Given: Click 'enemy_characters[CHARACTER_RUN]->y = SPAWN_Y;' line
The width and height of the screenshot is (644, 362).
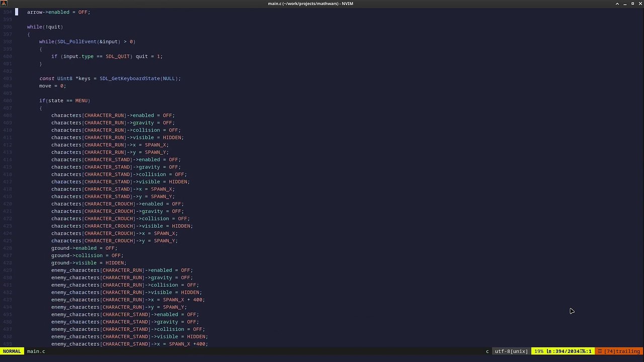Looking at the screenshot, I should (119, 307).
